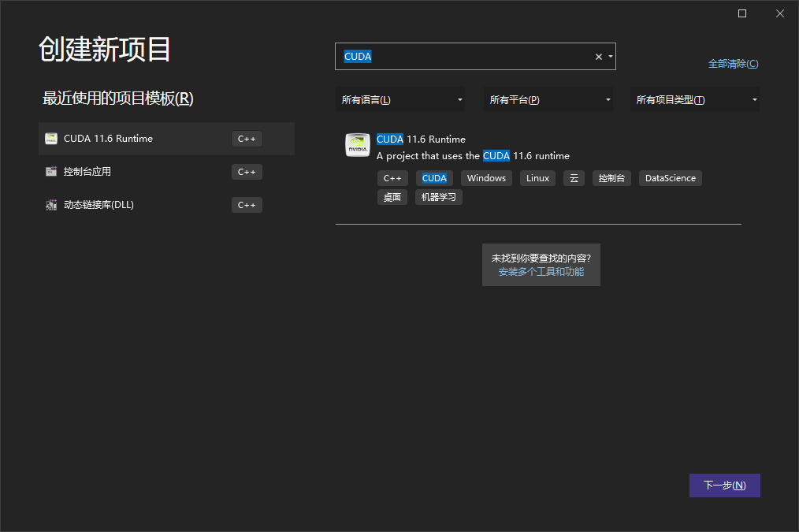Click Next (下一步) button
Image resolution: width=799 pixels, height=532 pixels.
coord(724,485)
